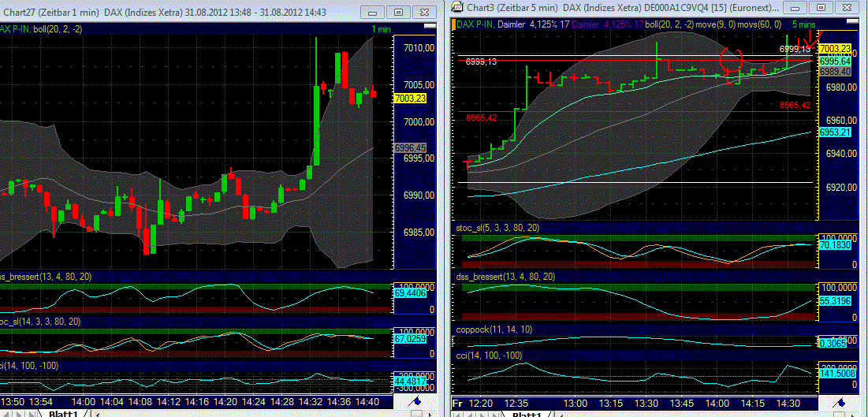Minimize the Chart27 window

[x=374, y=12]
